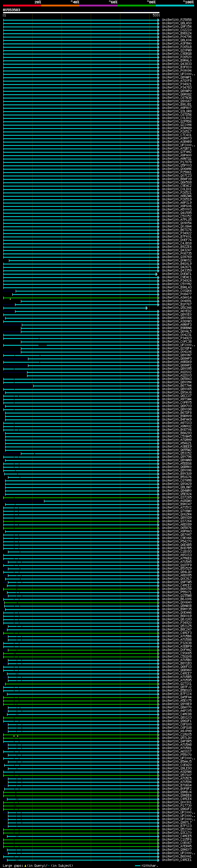The width and height of the screenshot is (197, 868).
Task: Select label UniRef100_Q9XG67
Action: [x=176, y=101]
